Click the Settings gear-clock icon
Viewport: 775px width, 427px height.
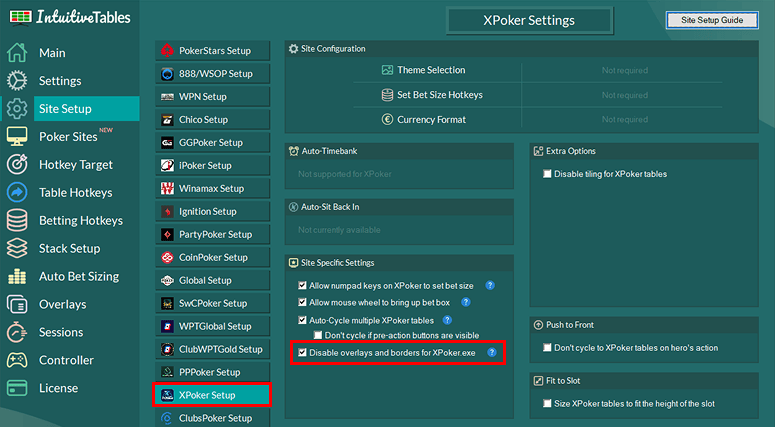pos(17,81)
